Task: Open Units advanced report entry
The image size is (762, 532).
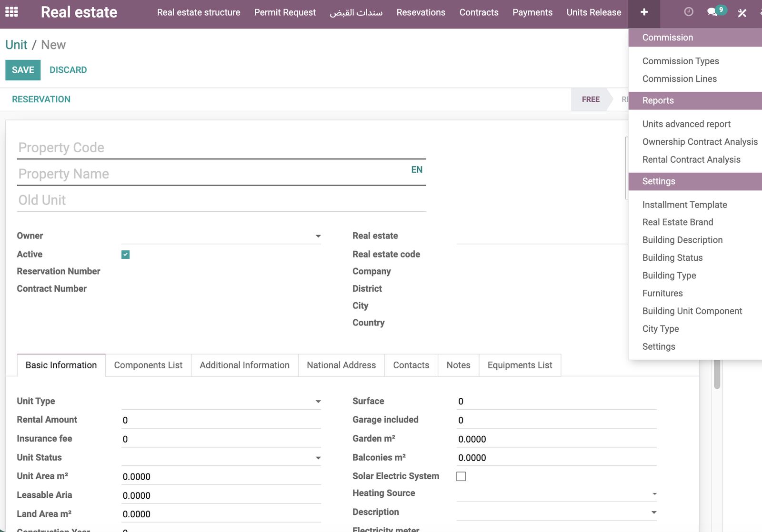Action: [686, 124]
